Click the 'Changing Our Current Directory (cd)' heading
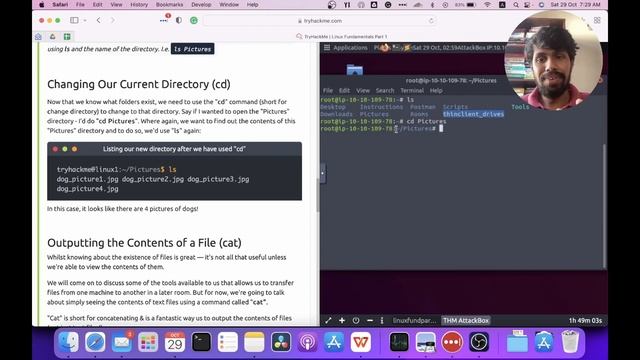 139,84
